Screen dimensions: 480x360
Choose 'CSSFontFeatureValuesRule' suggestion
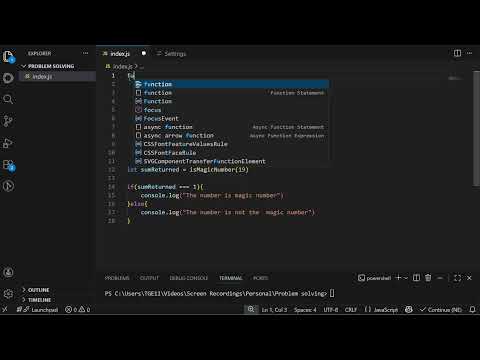[231, 144]
